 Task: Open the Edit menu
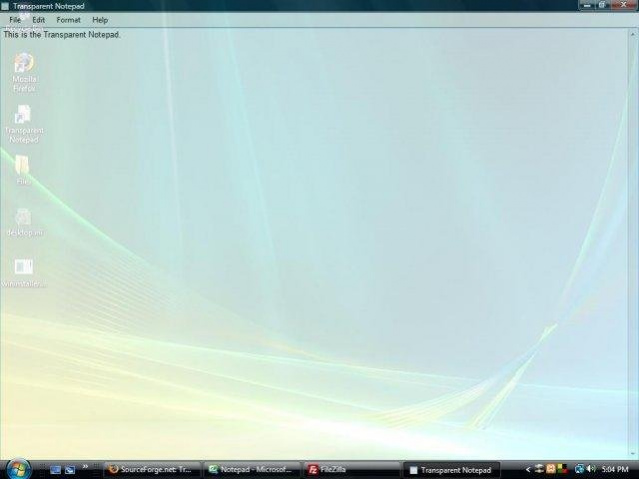click(x=38, y=20)
